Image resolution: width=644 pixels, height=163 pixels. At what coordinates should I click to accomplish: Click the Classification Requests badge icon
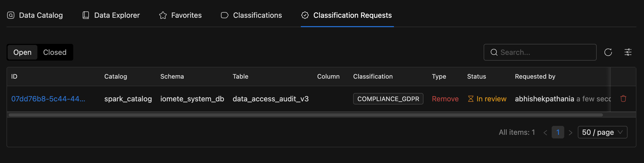[x=305, y=15]
